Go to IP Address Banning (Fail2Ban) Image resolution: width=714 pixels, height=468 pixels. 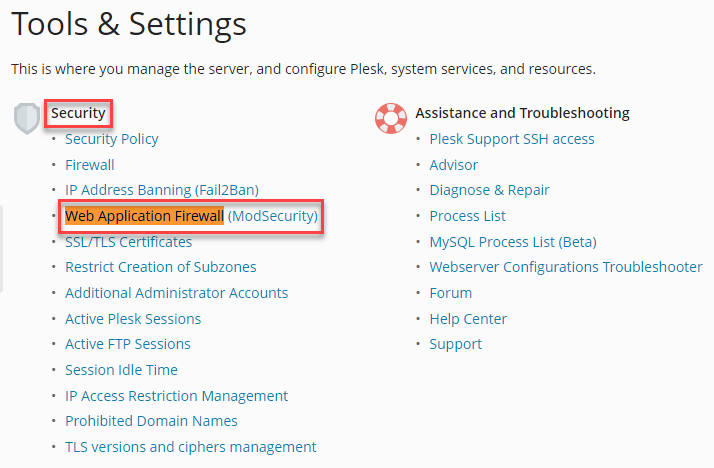[162, 190]
